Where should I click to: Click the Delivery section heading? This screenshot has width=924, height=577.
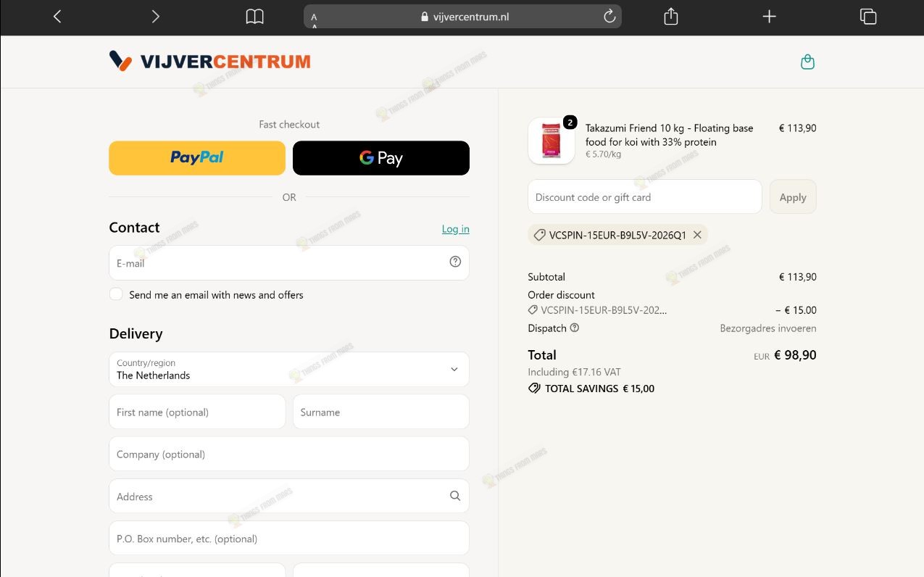tap(136, 333)
